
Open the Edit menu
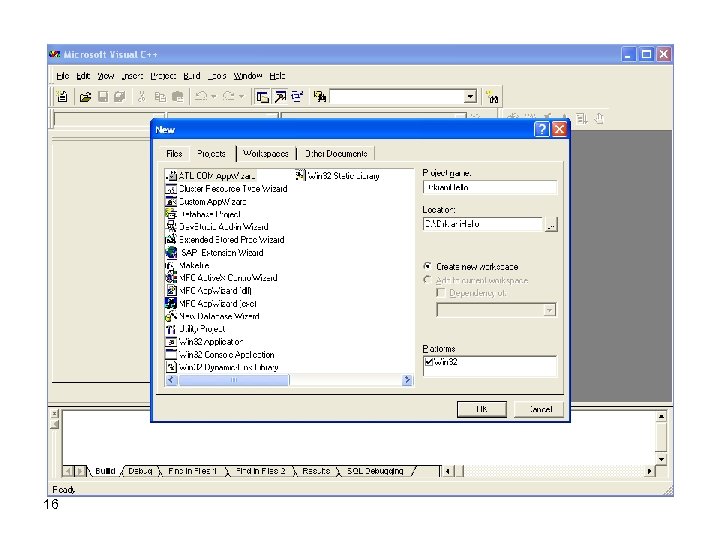coord(83,76)
